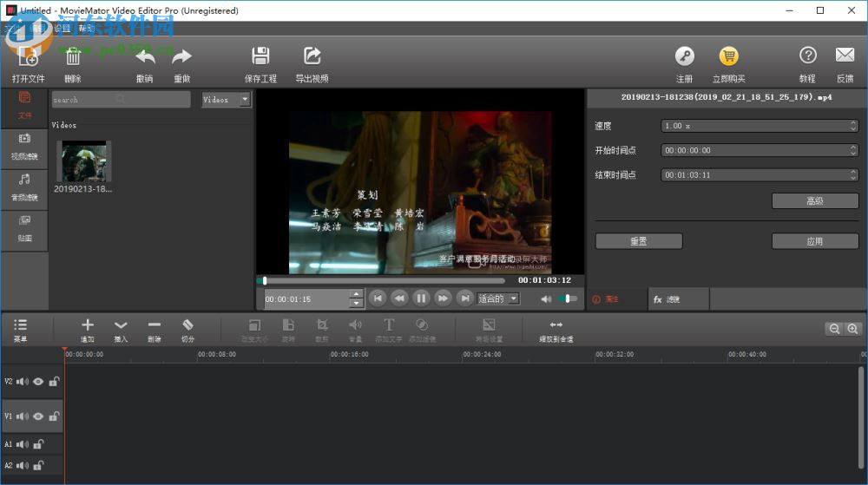This screenshot has height=485, width=868.
Task: Click the preview seek progress bar
Action: pyautogui.click(x=381, y=280)
